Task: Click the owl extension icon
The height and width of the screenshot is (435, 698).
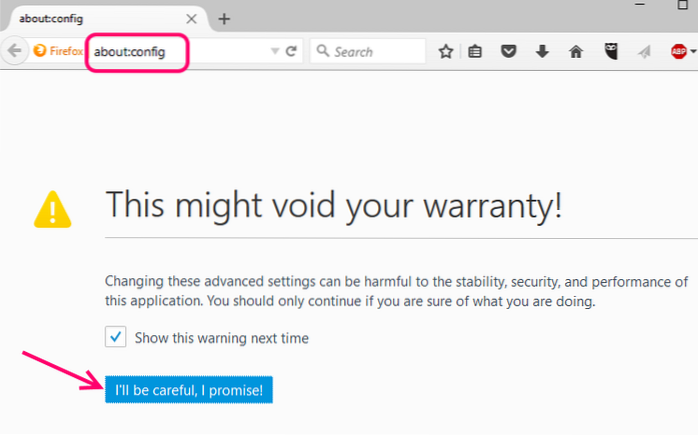Action: pos(609,51)
